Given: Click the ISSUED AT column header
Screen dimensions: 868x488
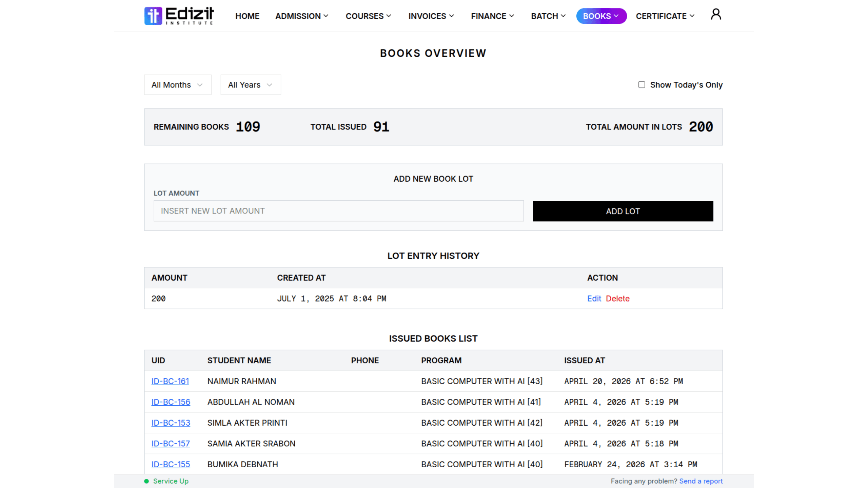Looking at the screenshot, I should (x=585, y=361).
